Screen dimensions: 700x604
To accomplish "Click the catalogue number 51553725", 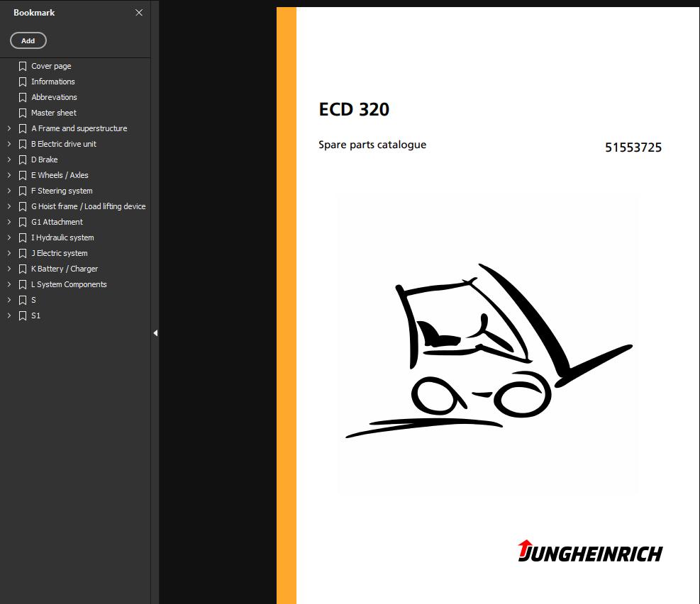I will (x=633, y=147).
